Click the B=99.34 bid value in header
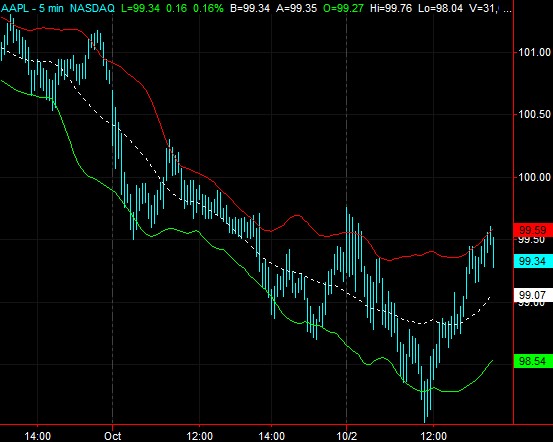 (250, 8)
